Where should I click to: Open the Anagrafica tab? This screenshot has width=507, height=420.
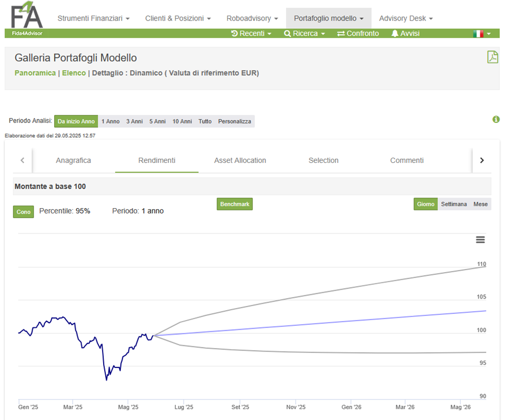click(x=74, y=160)
